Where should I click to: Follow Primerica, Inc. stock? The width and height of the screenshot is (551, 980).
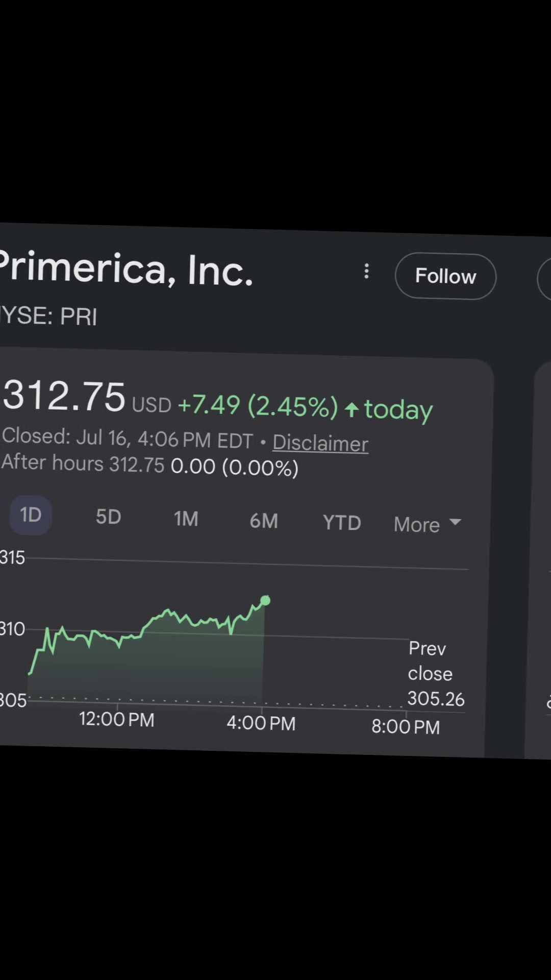tap(445, 276)
